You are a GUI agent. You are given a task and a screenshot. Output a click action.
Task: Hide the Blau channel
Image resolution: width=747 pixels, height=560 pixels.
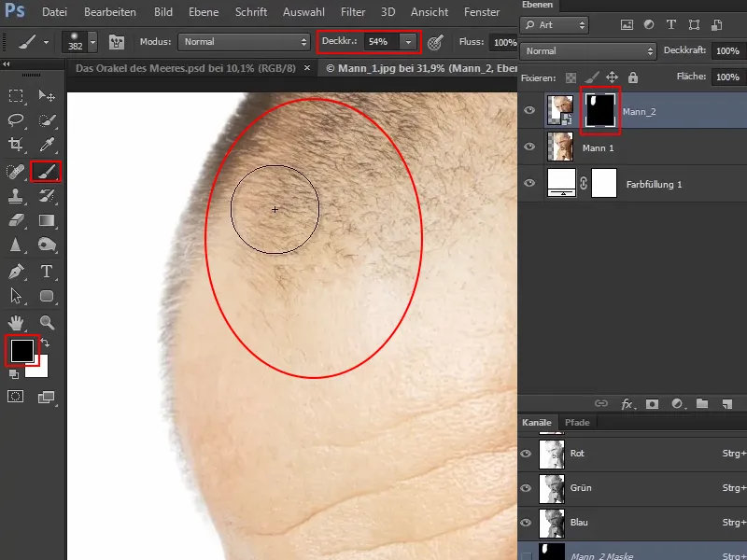point(526,523)
